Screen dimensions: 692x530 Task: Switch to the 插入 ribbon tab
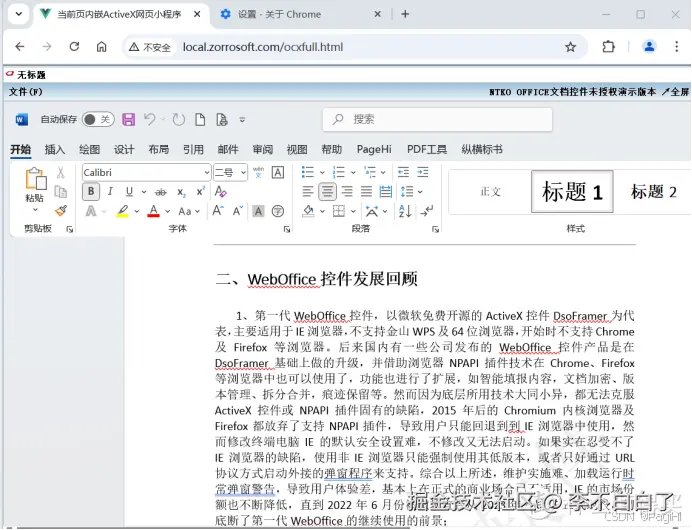(x=55, y=150)
